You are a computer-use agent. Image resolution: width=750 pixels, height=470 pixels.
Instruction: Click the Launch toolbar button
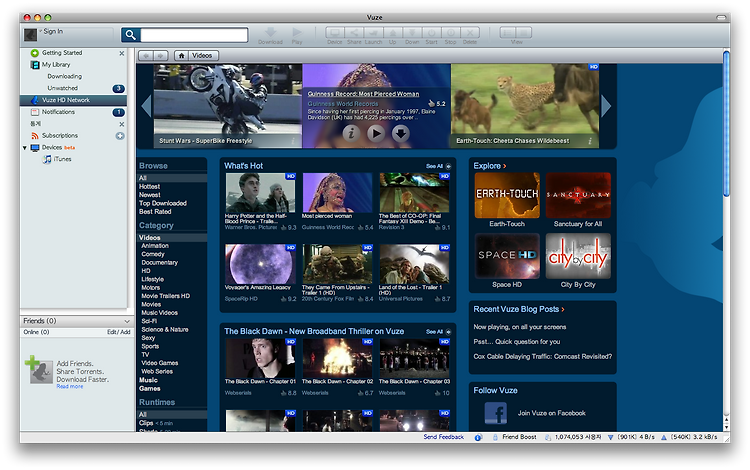tap(373, 33)
